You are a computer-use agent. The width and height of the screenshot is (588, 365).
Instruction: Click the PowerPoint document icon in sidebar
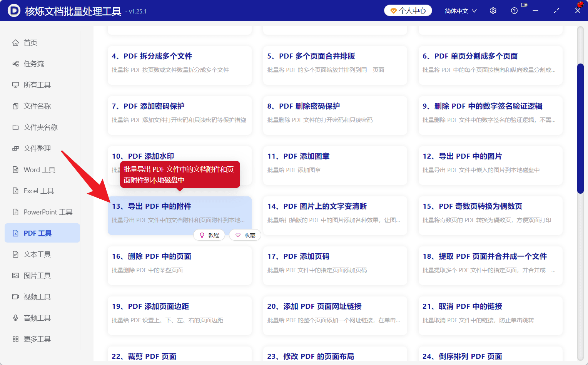click(15, 212)
